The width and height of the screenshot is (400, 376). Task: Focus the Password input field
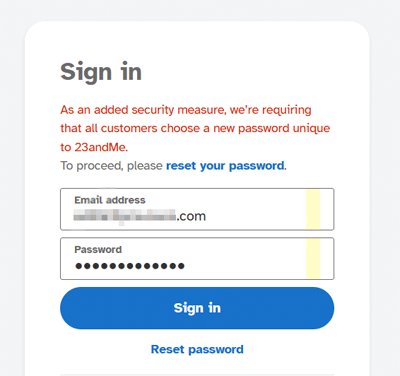click(x=197, y=258)
